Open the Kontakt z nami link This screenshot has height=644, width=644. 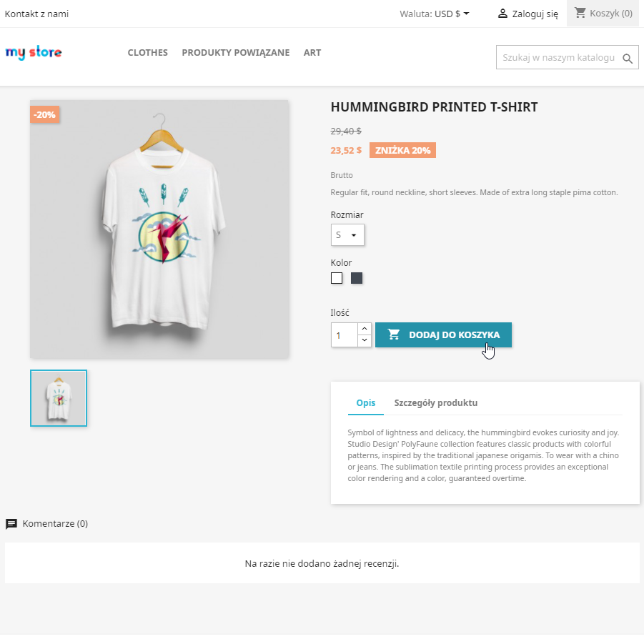(x=37, y=14)
